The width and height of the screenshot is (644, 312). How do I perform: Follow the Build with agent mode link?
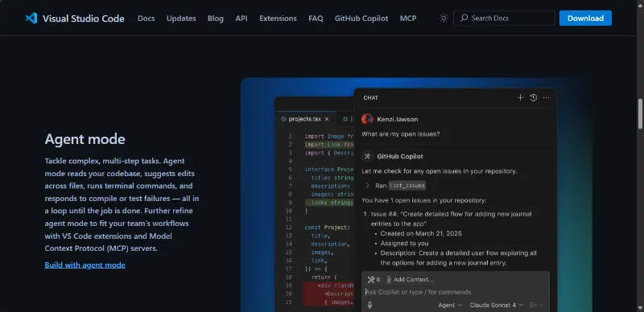85,265
